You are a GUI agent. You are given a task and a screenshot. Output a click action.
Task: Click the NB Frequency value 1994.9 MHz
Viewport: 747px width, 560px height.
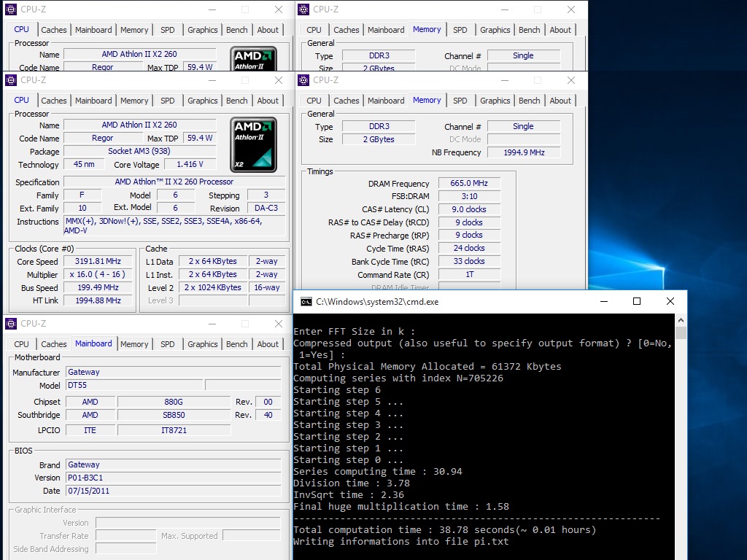[x=524, y=153]
